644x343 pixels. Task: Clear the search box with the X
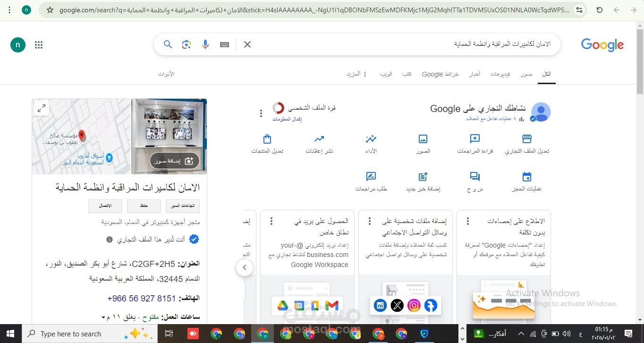coord(247,44)
